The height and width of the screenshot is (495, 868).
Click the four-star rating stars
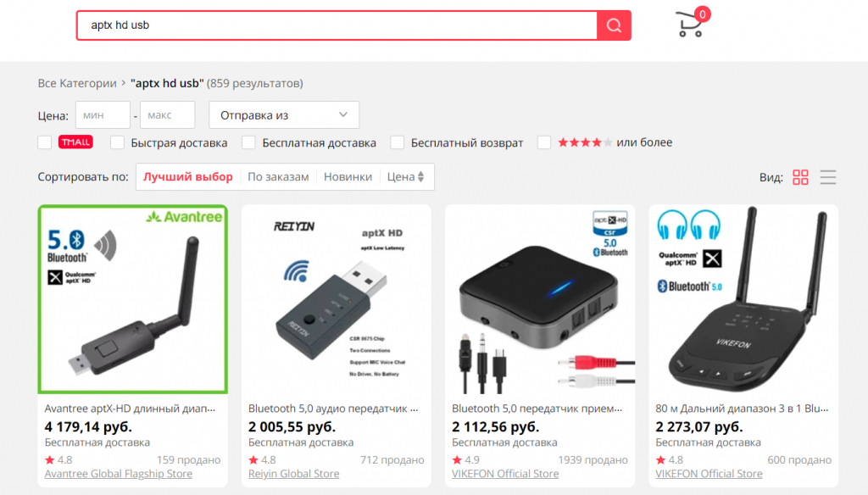coord(585,142)
